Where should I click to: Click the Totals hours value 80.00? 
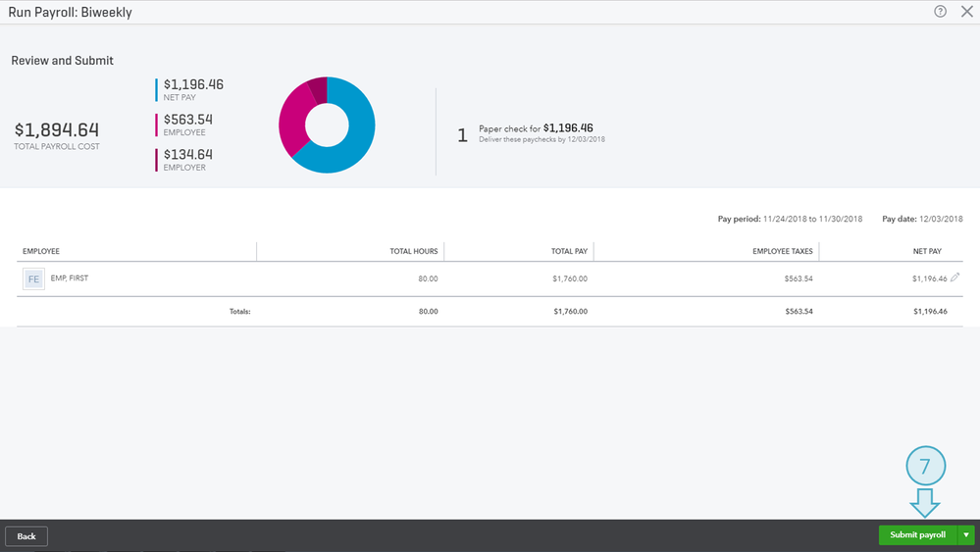click(x=428, y=311)
